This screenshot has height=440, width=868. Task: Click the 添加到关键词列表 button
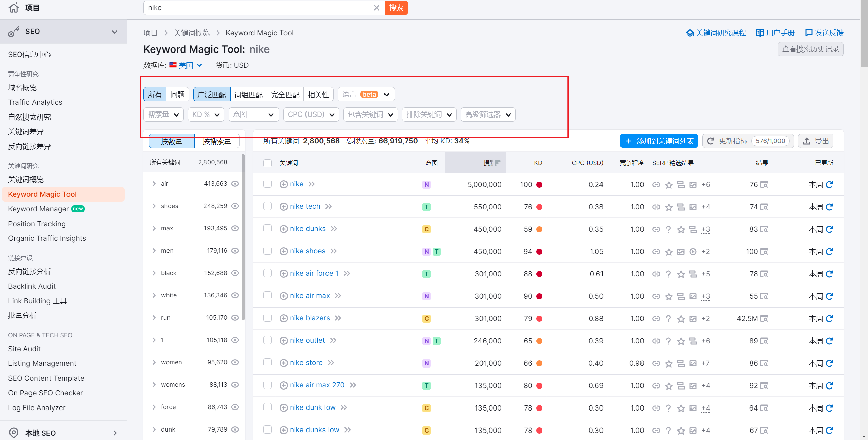(x=659, y=141)
